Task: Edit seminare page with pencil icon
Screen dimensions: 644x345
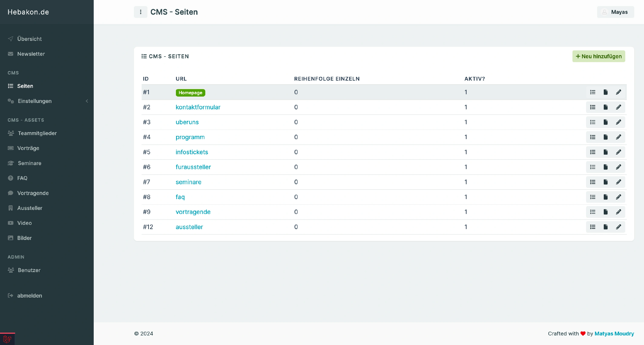Action: click(x=618, y=182)
